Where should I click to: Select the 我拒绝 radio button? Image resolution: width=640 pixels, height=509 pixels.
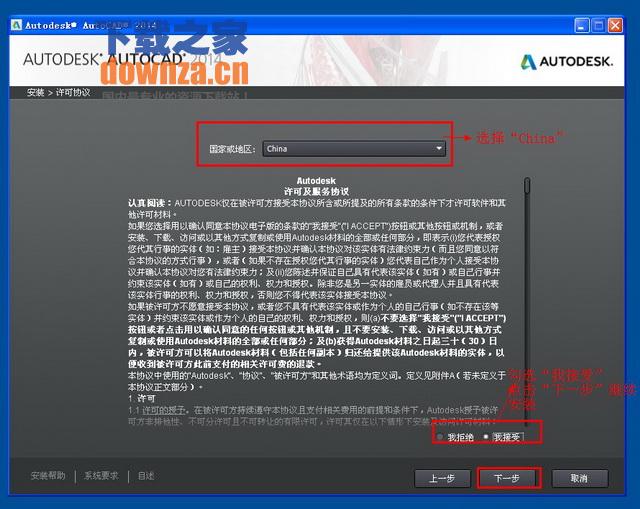coord(440,437)
